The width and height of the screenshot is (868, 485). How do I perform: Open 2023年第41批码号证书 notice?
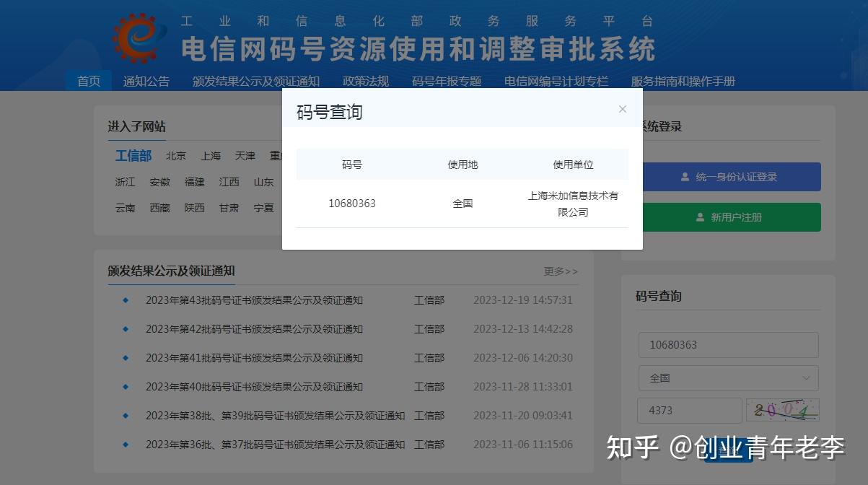pos(254,358)
